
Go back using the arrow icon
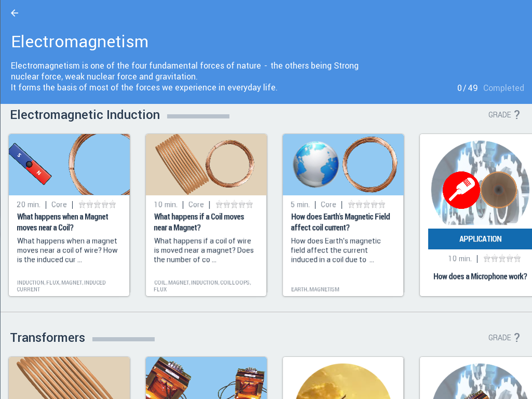[x=15, y=13]
